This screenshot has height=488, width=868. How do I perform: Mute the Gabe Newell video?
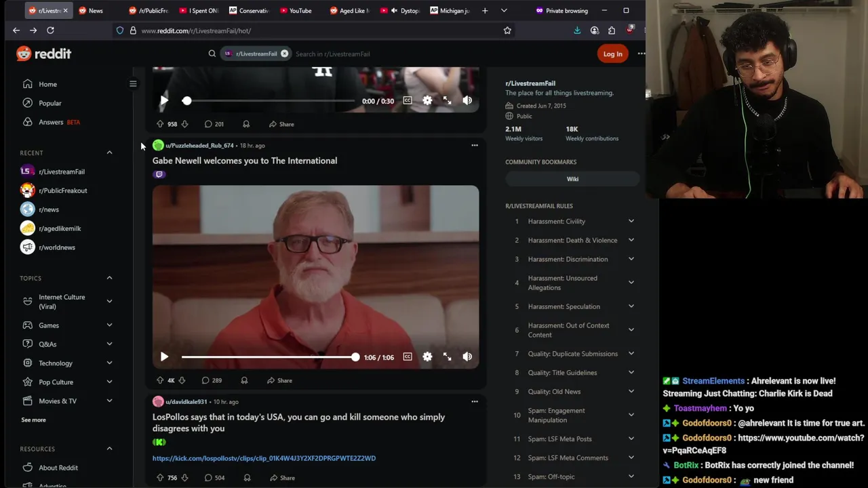tap(467, 357)
